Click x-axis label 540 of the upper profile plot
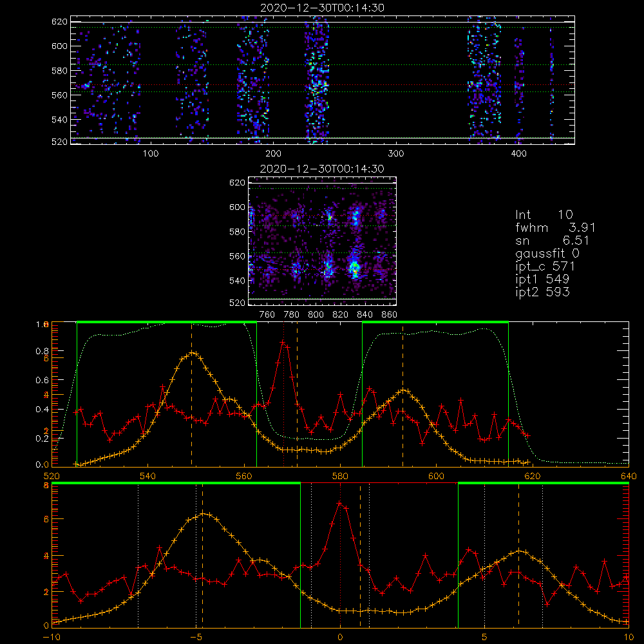 148,476
